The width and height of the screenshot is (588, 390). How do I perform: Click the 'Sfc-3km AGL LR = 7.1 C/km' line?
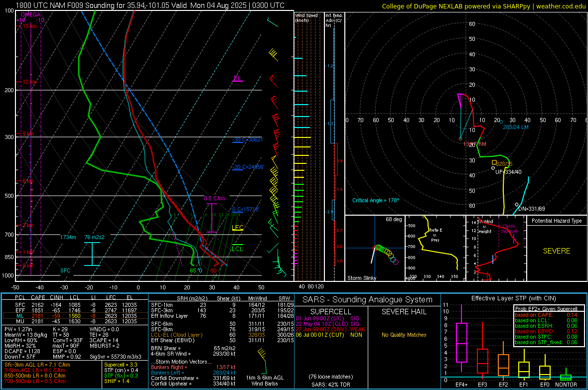pos(37,365)
